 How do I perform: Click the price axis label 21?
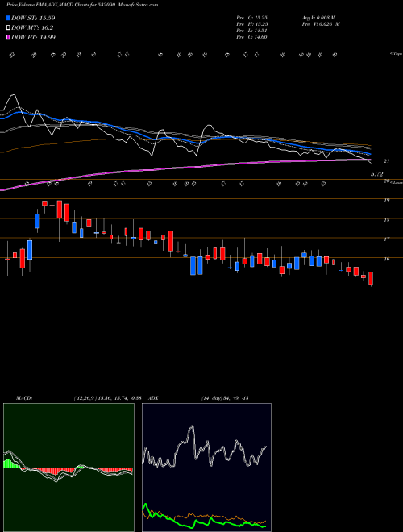(x=386, y=161)
